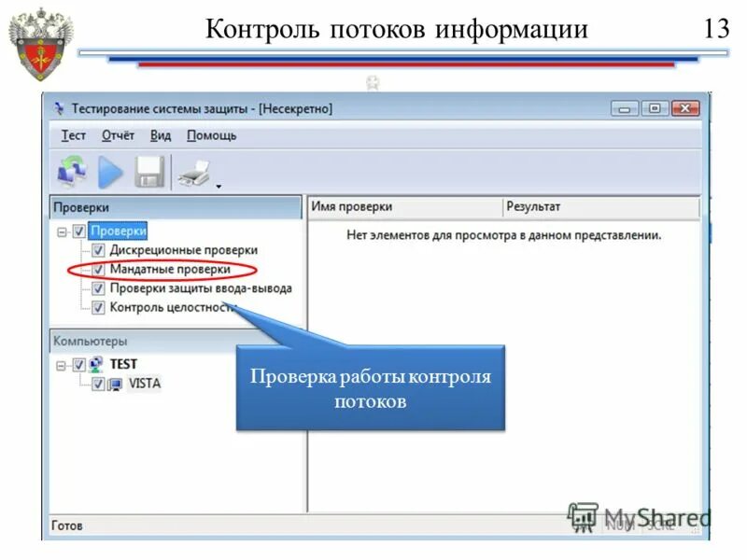This screenshot has width=747, height=560.
Task: Click the coat of arms emblem top left
Action: click(39, 37)
